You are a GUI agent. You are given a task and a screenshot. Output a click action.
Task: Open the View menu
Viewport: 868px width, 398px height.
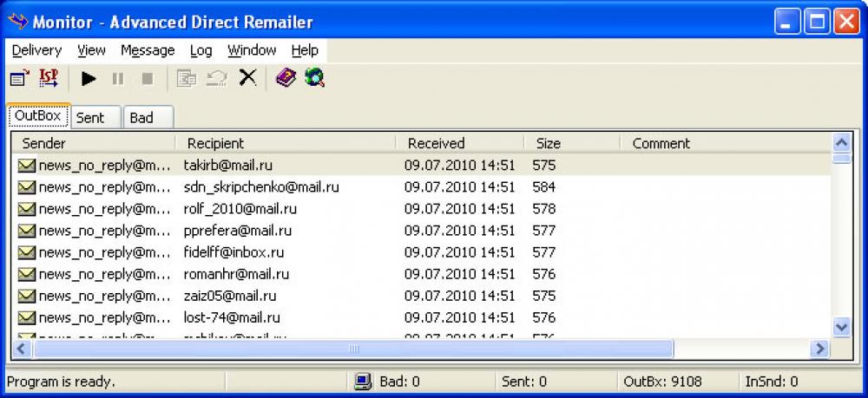[91, 50]
